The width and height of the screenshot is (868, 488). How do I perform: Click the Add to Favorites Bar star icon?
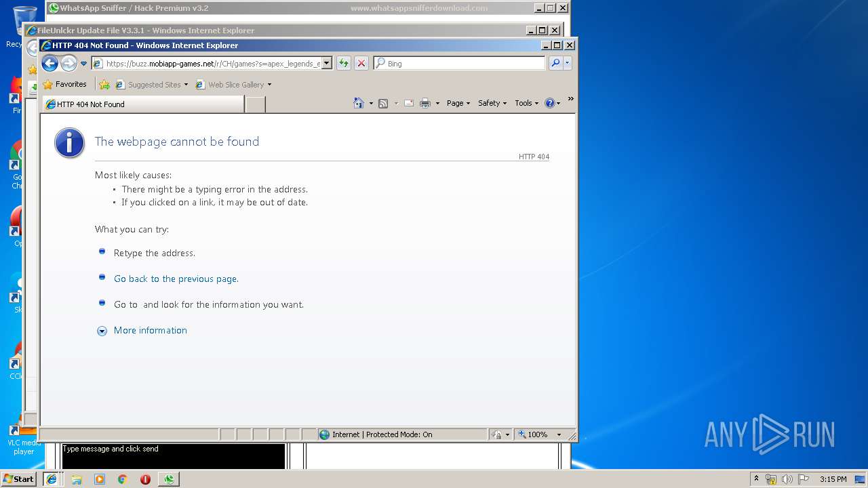104,85
